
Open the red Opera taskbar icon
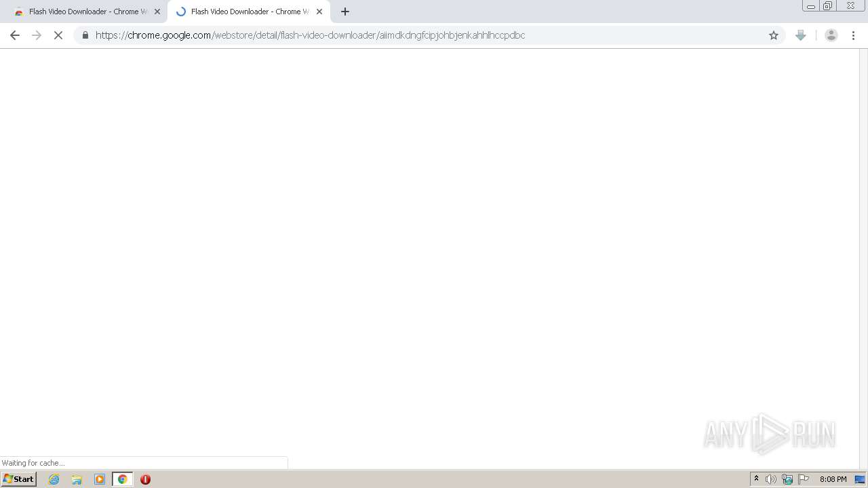(x=145, y=479)
